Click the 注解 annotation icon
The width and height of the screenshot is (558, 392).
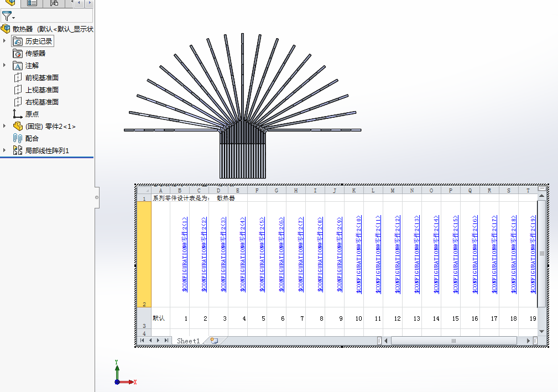tap(18, 66)
